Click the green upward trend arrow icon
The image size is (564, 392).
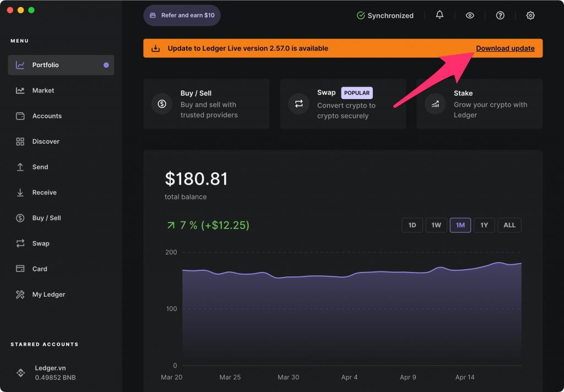(171, 225)
